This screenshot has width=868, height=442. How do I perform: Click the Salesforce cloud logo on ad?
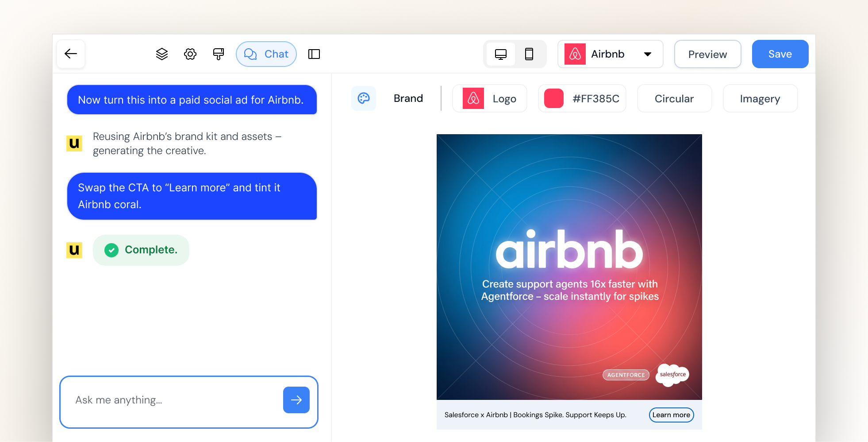pyautogui.click(x=672, y=375)
